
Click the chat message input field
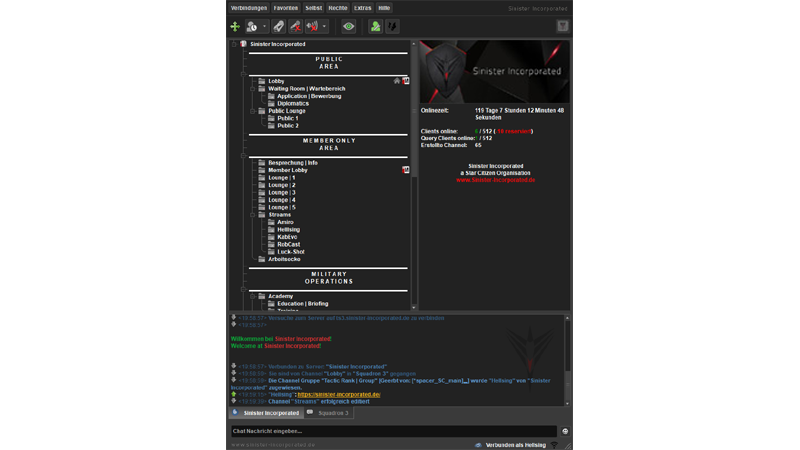pos(392,431)
